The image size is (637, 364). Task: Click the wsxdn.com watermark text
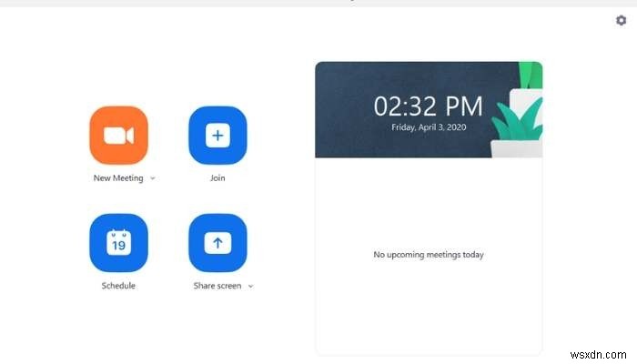(x=598, y=355)
